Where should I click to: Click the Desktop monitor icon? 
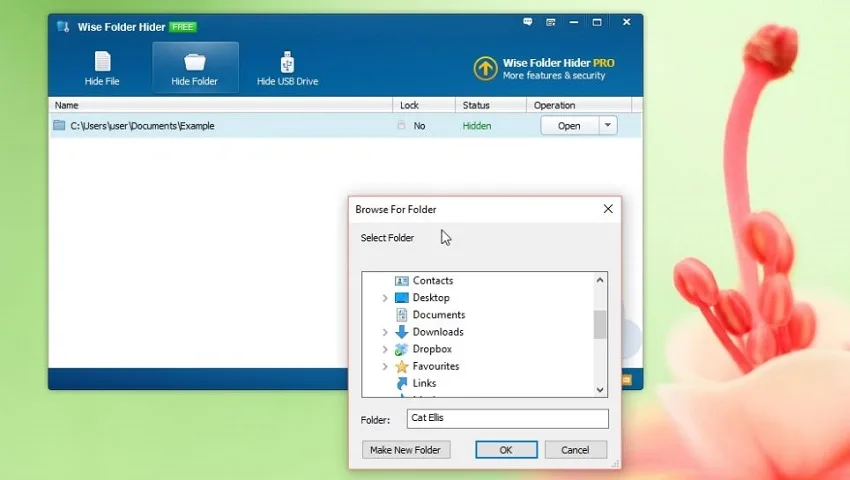pyautogui.click(x=402, y=298)
